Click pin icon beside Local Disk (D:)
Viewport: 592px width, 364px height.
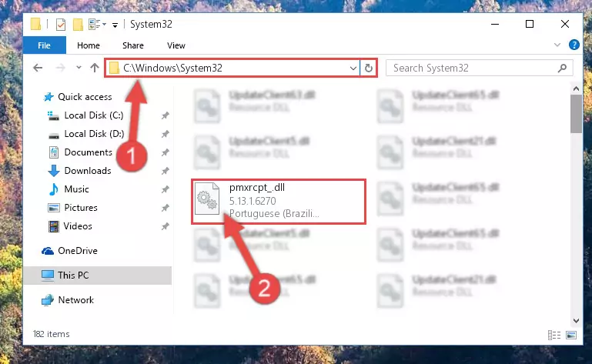(x=165, y=134)
